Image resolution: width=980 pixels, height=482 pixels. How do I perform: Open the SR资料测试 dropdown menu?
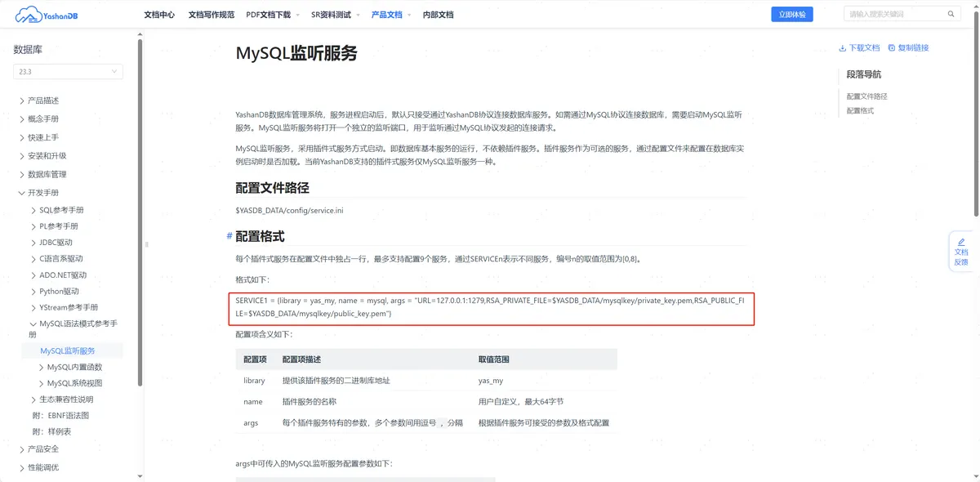[336, 15]
